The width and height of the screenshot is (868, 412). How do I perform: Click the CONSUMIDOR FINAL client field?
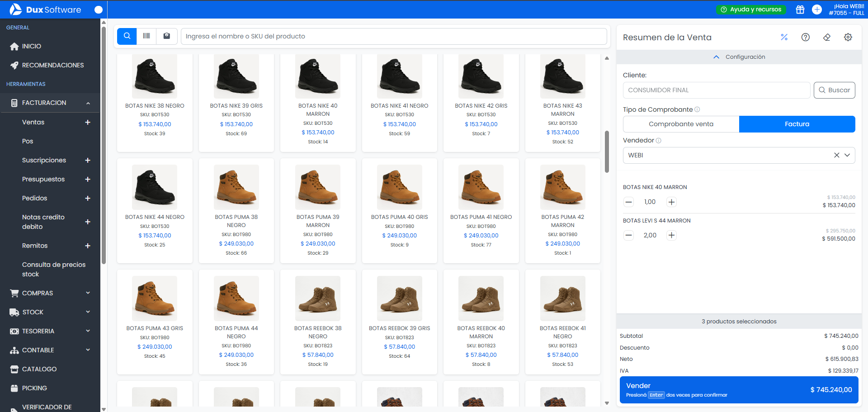717,90
